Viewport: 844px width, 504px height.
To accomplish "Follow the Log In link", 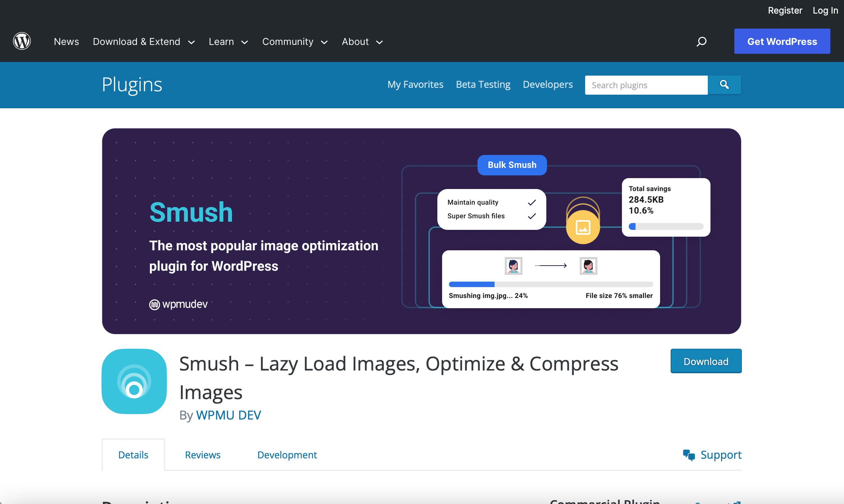I will coord(825,11).
